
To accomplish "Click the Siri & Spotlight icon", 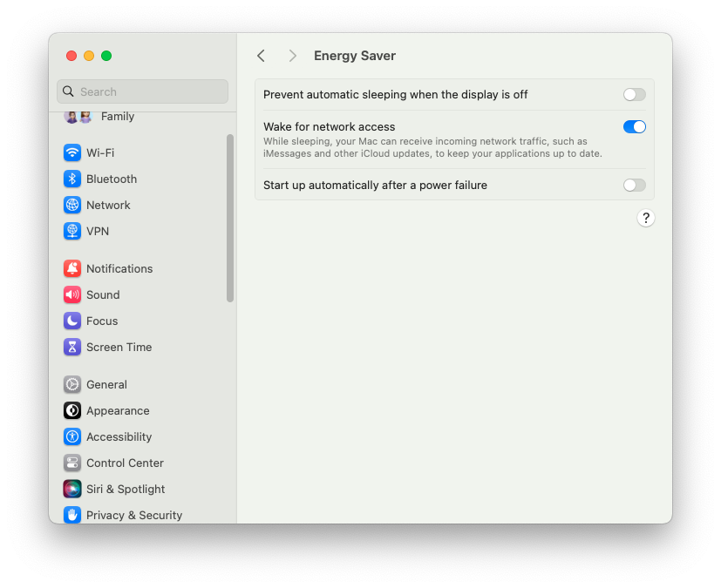I will point(72,489).
